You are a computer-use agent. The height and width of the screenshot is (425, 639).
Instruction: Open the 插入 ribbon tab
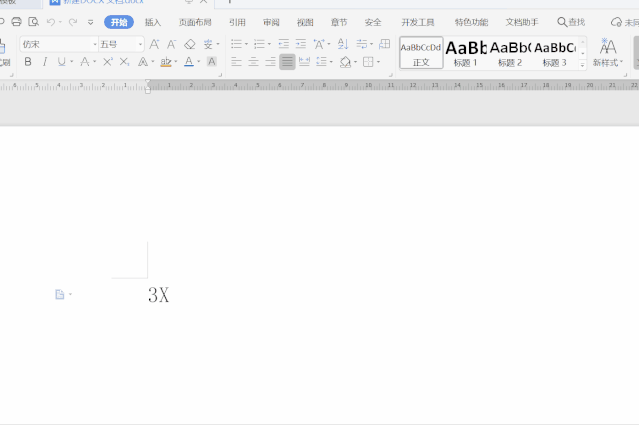point(153,22)
